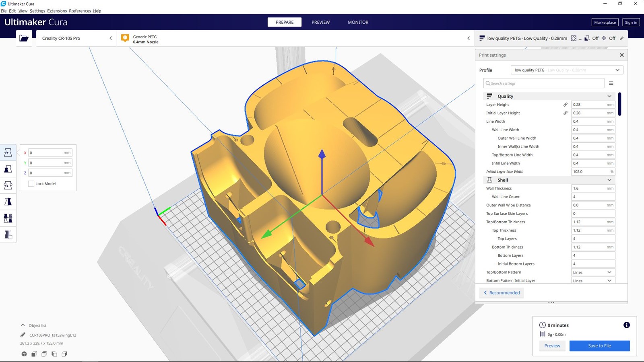This screenshot has width=644, height=362.
Task: Open the Settings menu
Action: [37, 11]
